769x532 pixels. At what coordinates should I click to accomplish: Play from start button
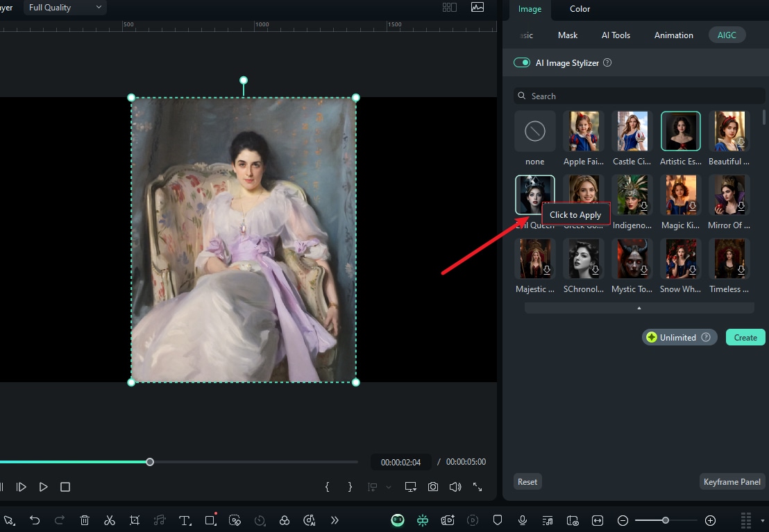(21, 487)
